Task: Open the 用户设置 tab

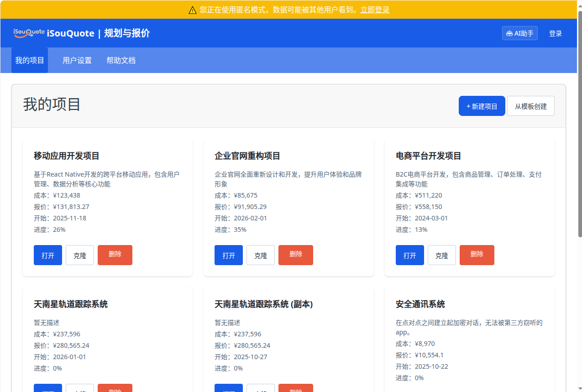Action: [x=77, y=60]
